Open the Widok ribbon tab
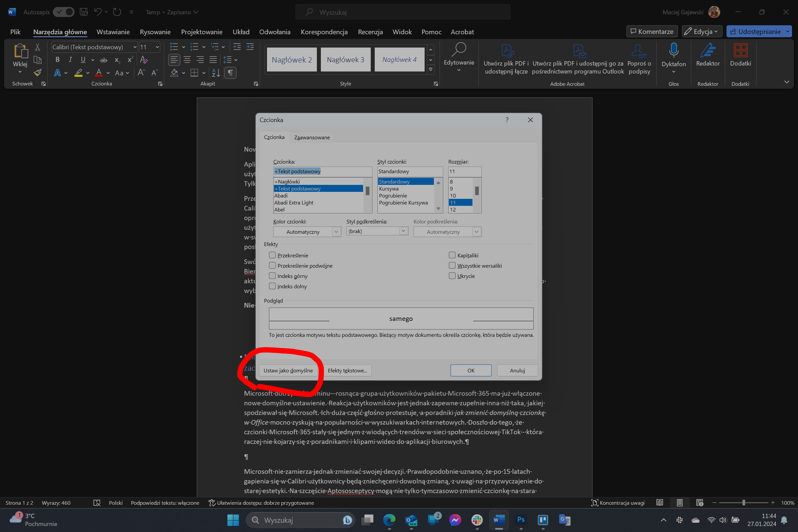798x532 pixels. click(x=402, y=32)
